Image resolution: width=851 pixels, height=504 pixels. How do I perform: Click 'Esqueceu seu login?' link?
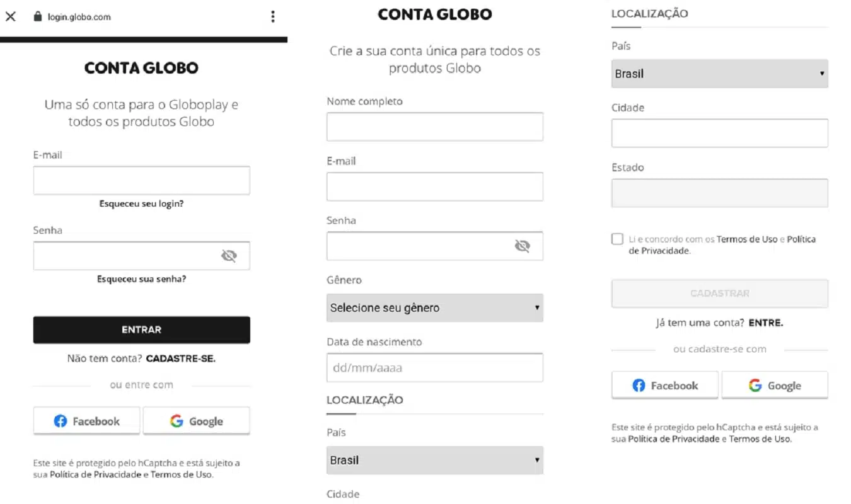(x=141, y=204)
